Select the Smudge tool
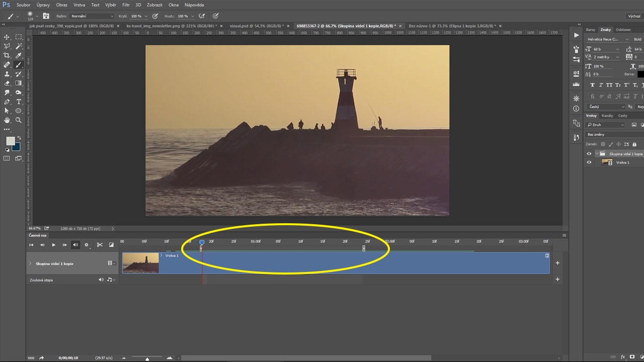Image resolution: width=644 pixels, height=362 pixels. point(7,93)
